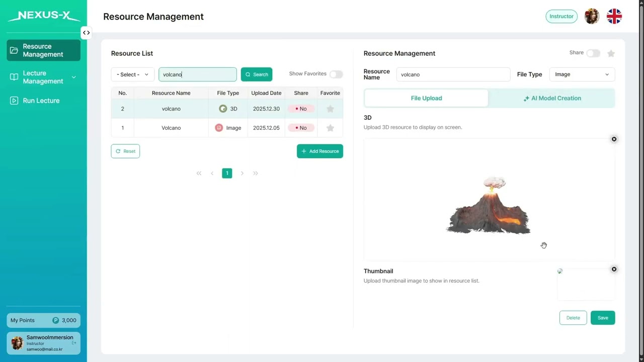Expand the Lecture Management submenu chevron
The width and height of the screenshot is (644, 362).
74,77
